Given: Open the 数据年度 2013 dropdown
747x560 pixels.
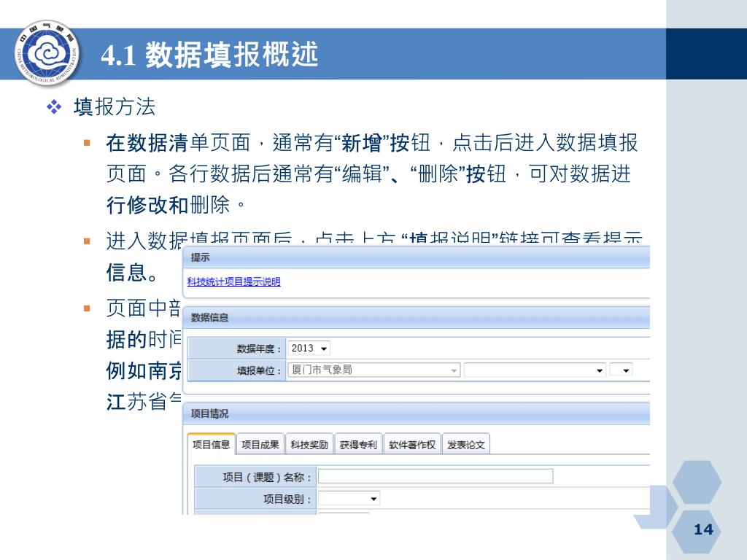Looking at the screenshot, I should [x=309, y=348].
